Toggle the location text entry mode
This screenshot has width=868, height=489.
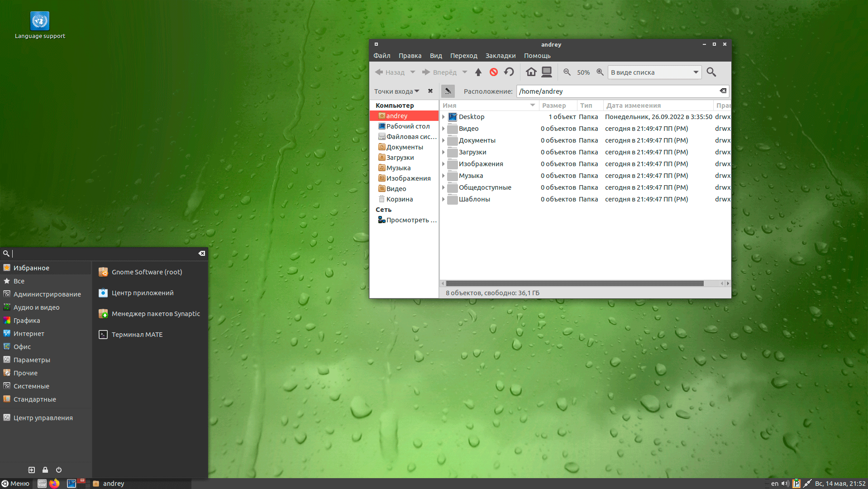(x=448, y=91)
